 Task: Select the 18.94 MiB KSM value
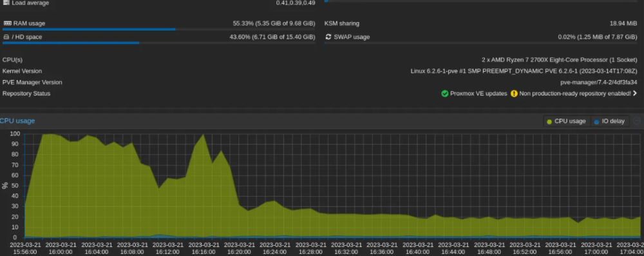[623, 23]
